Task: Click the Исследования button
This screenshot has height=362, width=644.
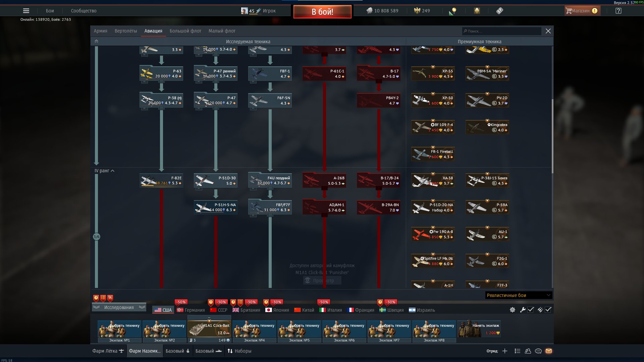Action: [x=119, y=307]
